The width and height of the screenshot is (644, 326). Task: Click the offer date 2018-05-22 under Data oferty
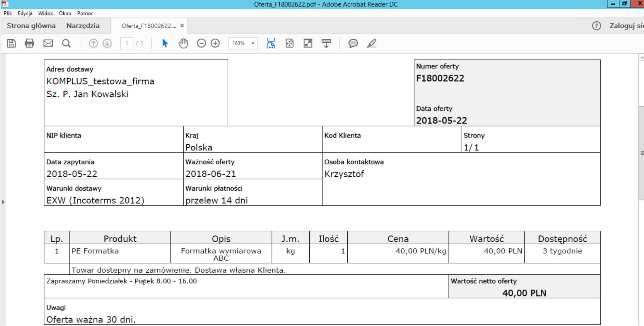pos(441,120)
